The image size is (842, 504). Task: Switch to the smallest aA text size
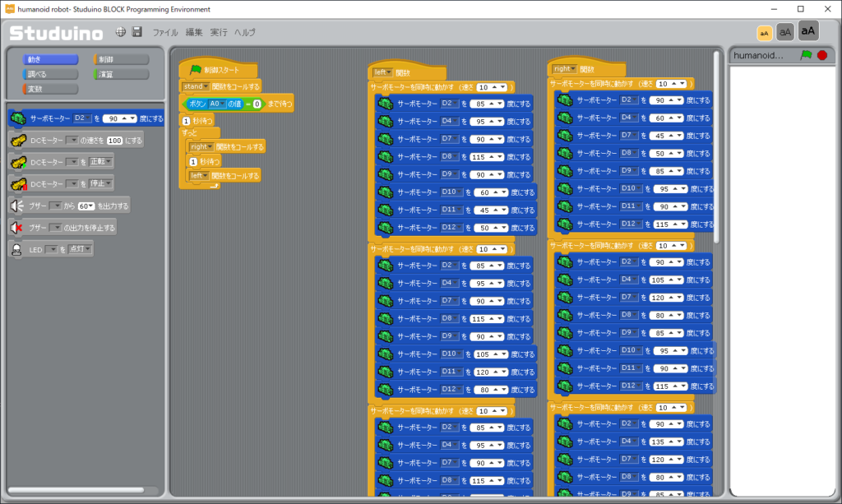click(765, 32)
